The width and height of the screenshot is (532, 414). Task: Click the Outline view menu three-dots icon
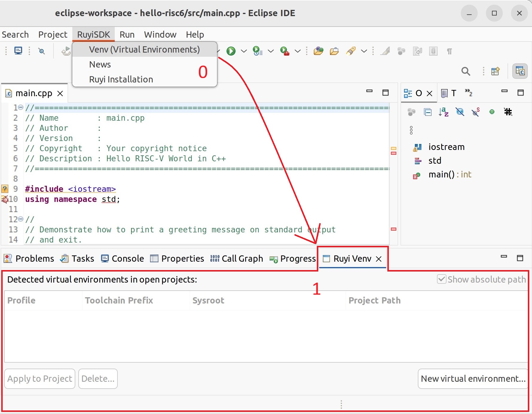(x=411, y=130)
